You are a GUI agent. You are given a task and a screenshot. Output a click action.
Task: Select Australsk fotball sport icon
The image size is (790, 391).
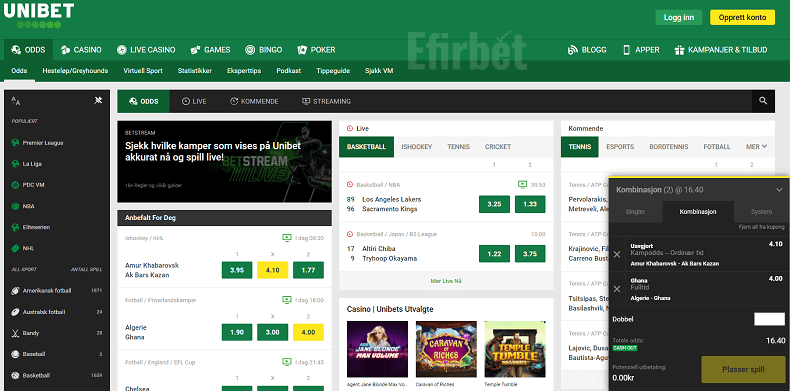point(15,312)
